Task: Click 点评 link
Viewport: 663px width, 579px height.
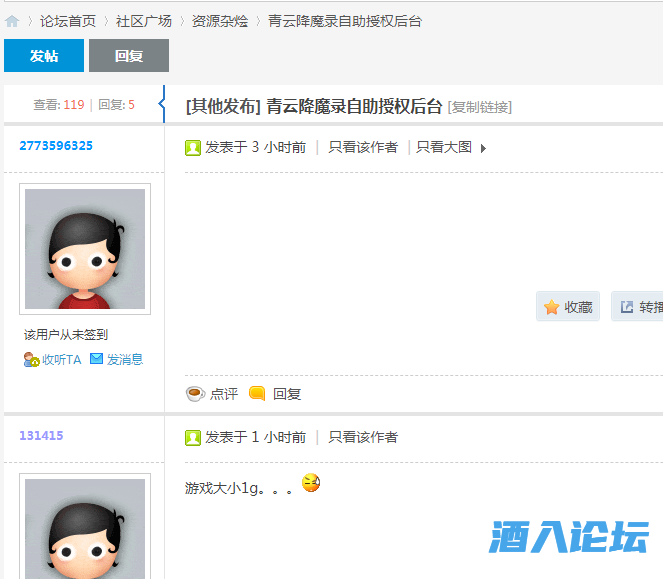Action: 224,394
